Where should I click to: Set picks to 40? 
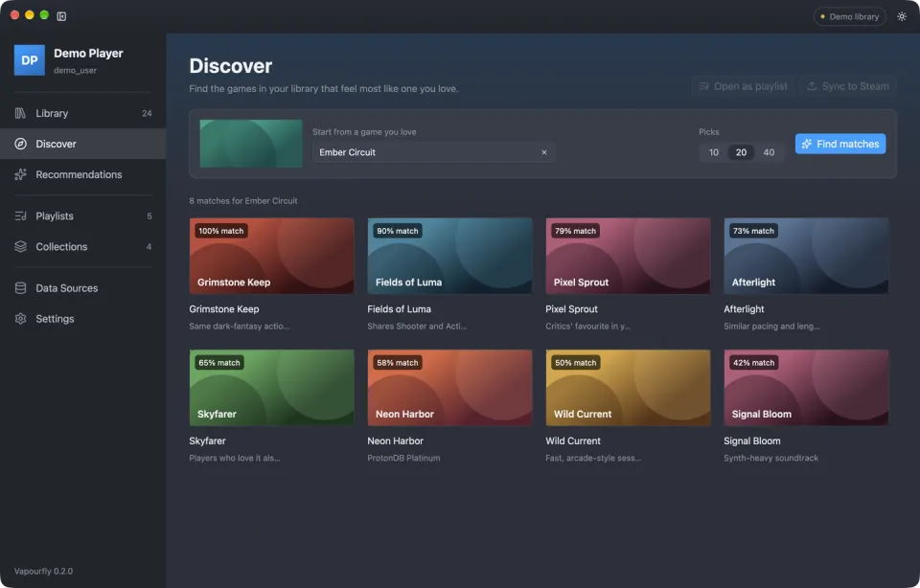click(x=769, y=152)
